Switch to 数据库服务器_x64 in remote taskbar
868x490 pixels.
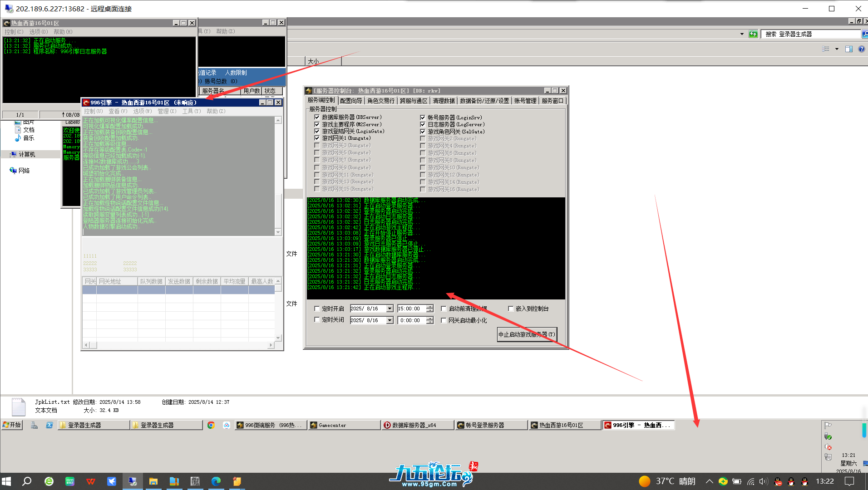(x=418, y=425)
